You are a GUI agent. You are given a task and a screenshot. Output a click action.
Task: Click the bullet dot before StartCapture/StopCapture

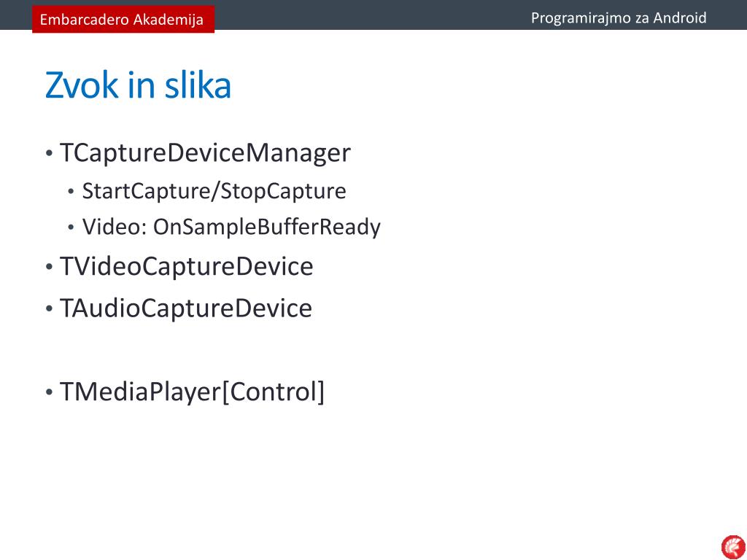click(x=71, y=192)
